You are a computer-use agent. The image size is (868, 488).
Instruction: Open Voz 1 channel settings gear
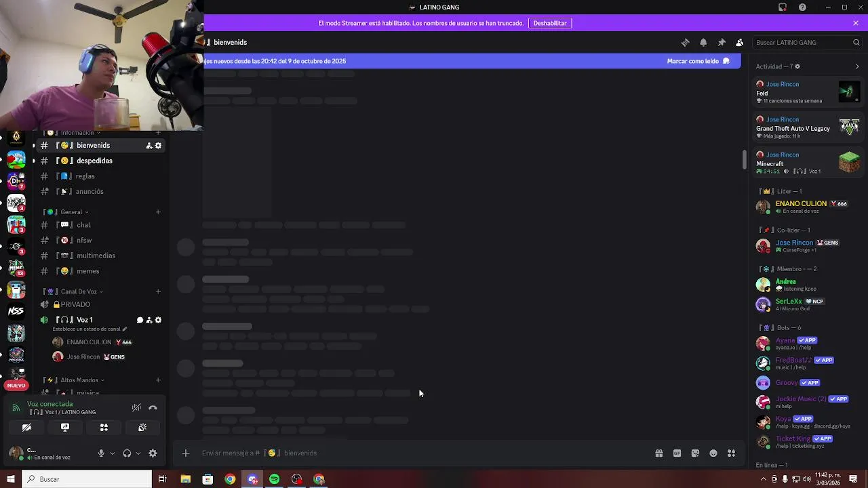point(159,320)
